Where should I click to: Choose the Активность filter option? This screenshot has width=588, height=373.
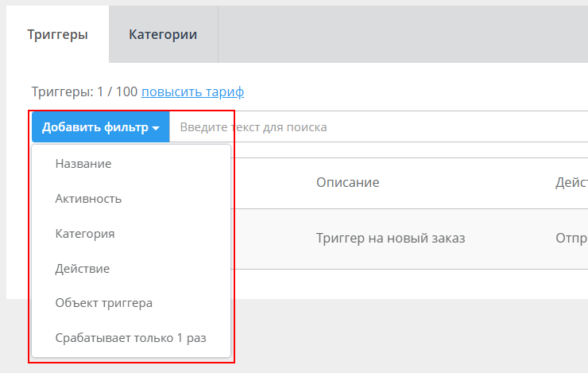tap(131, 199)
